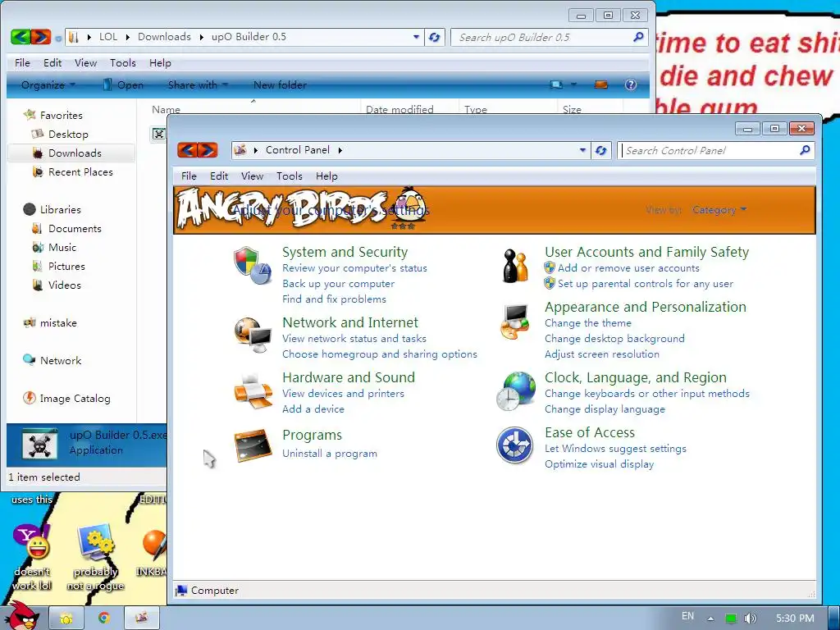
Task: Select Downloads in Favorites sidebar
Action: tap(71, 153)
